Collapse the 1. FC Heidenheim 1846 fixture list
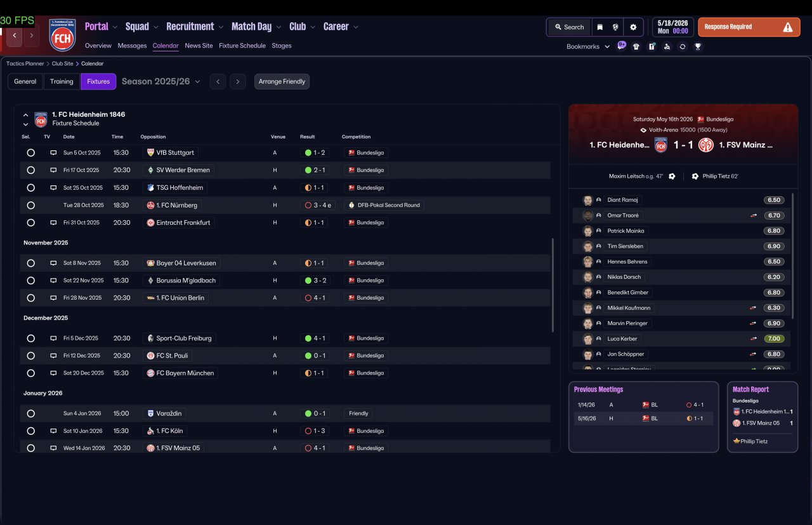Viewport: 812px width, 525px height. pos(25,115)
